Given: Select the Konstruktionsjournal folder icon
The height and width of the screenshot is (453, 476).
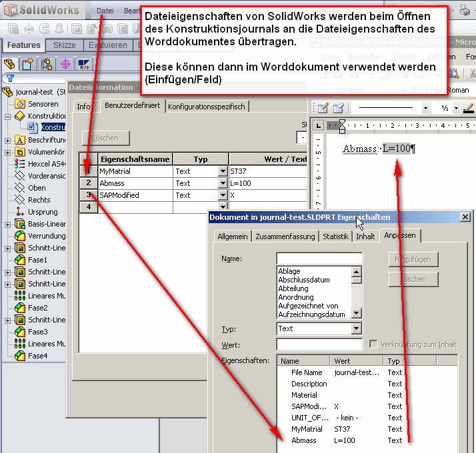Looking at the screenshot, I should coord(20,116).
